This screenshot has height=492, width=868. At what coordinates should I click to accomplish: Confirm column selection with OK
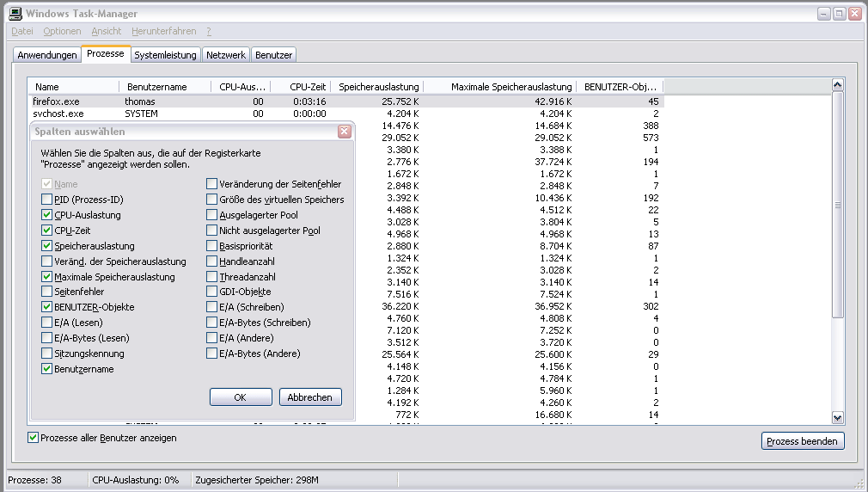[241, 397]
